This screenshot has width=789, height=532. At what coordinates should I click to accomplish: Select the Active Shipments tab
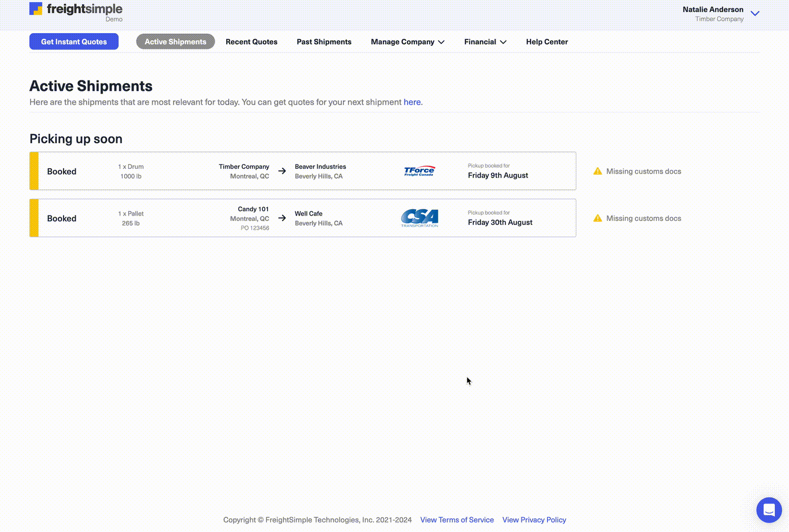(x=175, y=42)
